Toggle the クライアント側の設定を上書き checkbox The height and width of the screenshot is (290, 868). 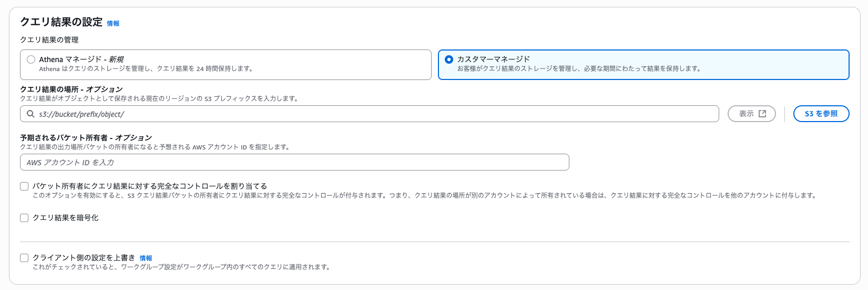(24, 258)
